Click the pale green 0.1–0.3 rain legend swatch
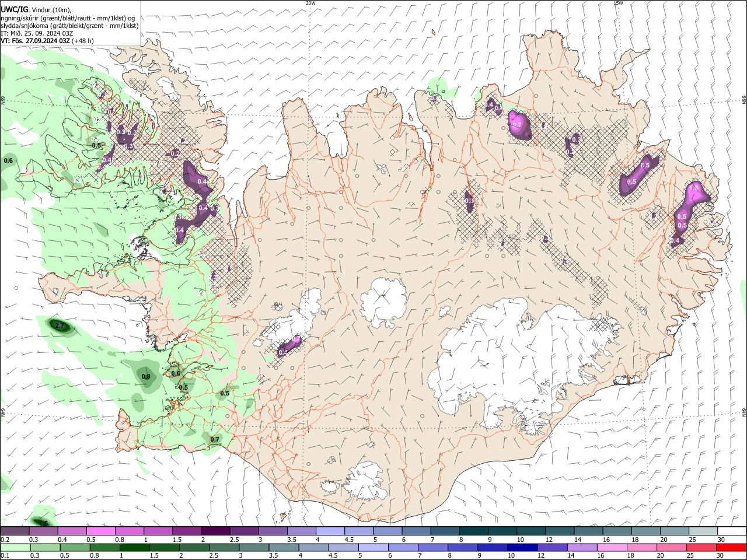 [x=15, y=547]
